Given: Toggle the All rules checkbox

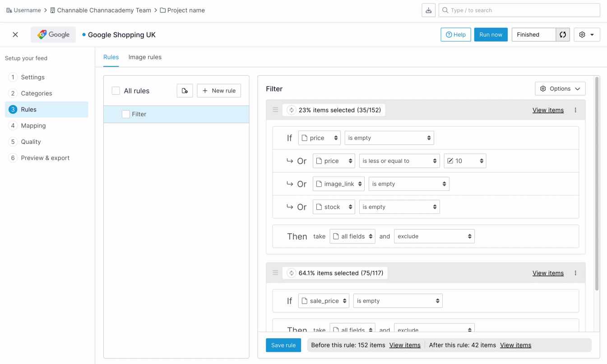Looking at the screenshot, I should tap(116, 91).
